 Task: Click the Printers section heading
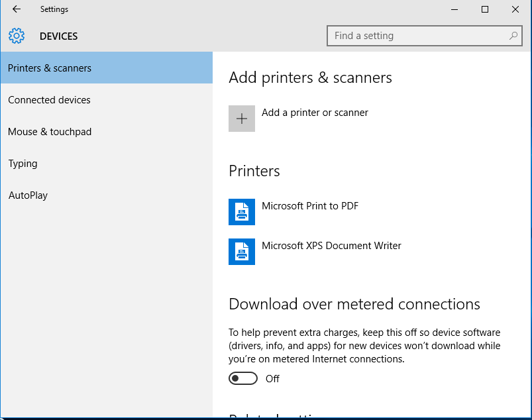(x=254, y=171)
